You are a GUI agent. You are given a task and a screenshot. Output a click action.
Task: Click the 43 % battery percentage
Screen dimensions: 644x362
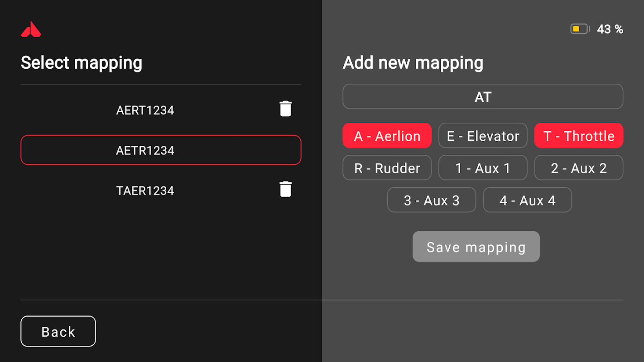tap(610, 29)
